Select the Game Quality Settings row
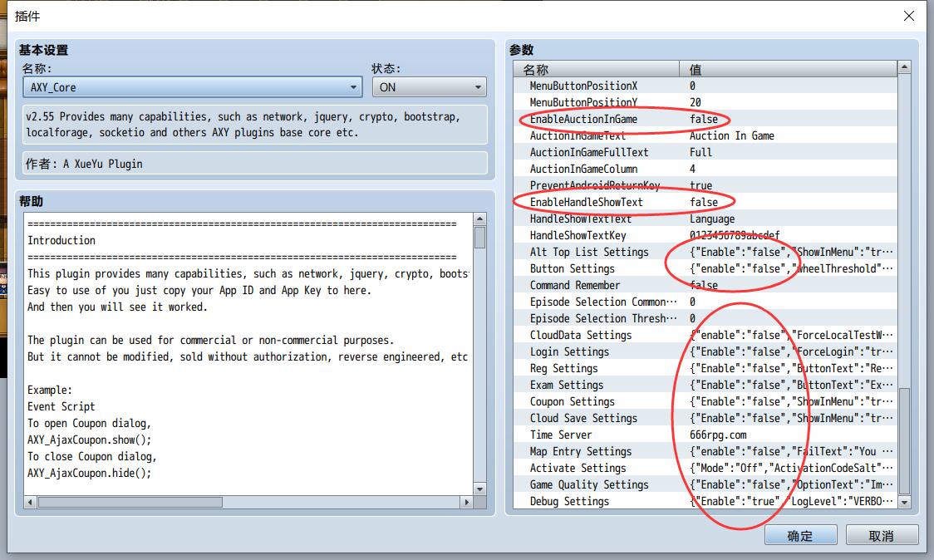Viewport: 934px width, 560px height. pos(705,485)
